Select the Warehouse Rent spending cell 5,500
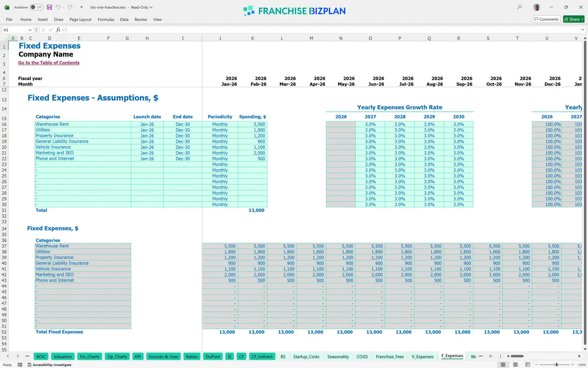588x368 pixels. [252, 124]
